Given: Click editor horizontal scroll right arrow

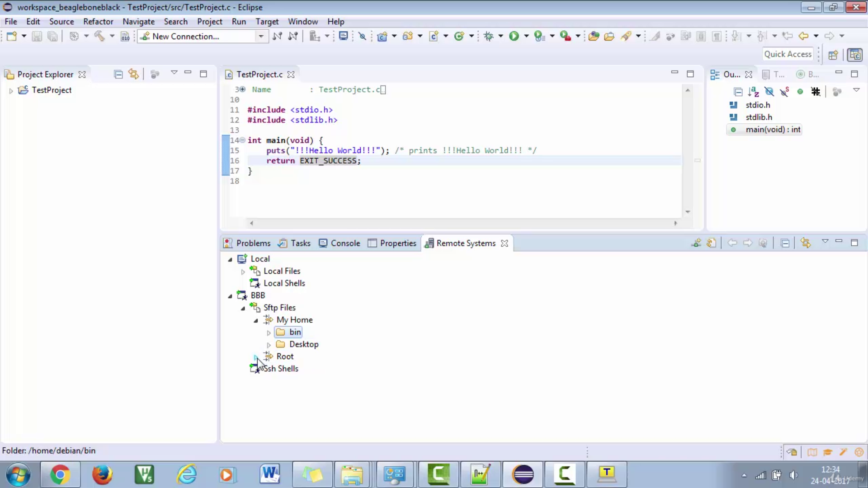Looking at the screenshot, I should (x=675, y=223).
